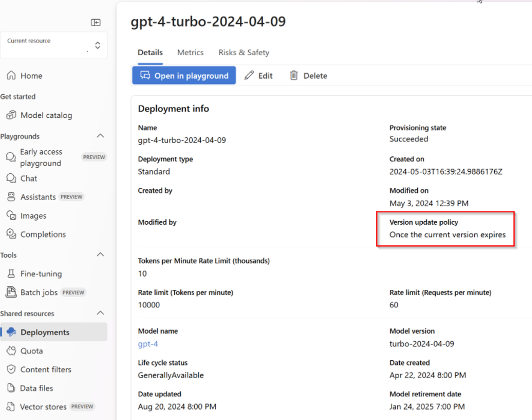Click the Batch jobs icon

click(x=11, y=292)
